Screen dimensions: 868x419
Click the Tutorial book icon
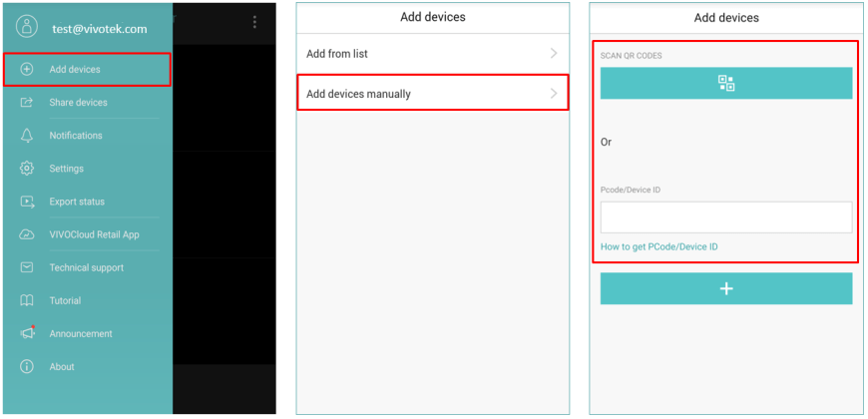[x=27, y=300]
